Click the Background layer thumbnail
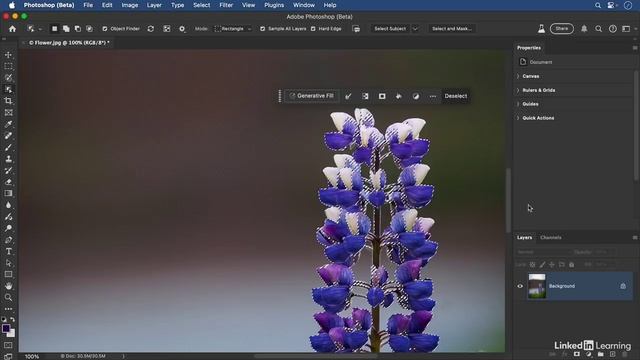Viewport: 640px width, 360px height. pyautogui.click(x=537, y=286)
